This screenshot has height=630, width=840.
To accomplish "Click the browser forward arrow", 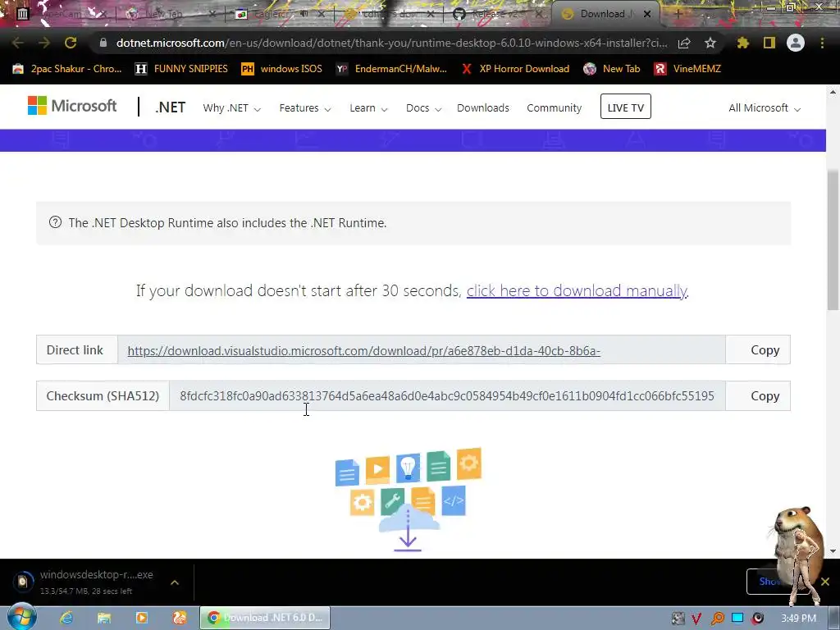I will tap(44, 43).
